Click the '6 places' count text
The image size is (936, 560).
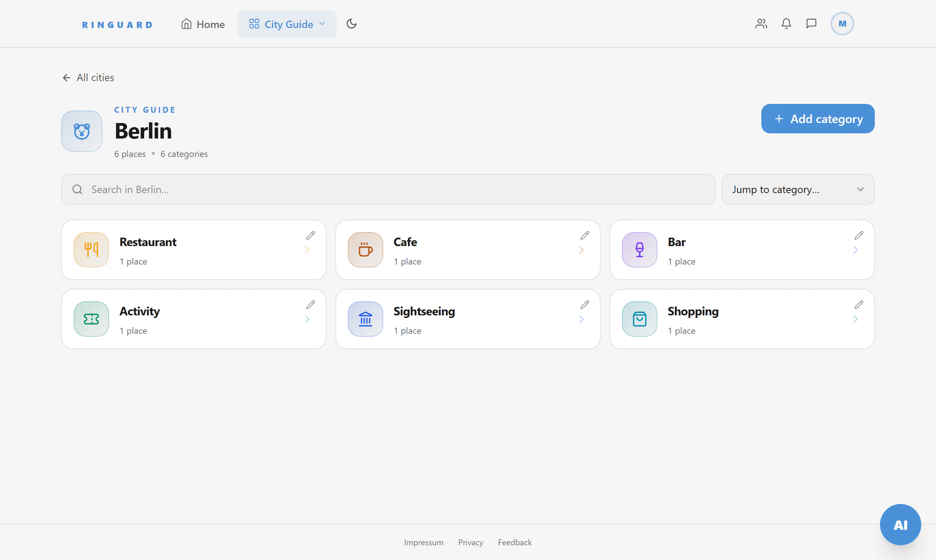click(x=130, y=154)
